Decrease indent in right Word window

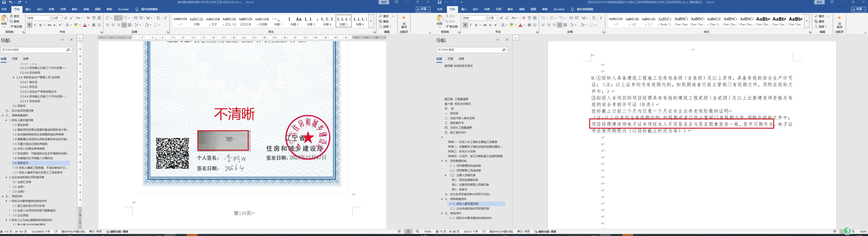[x=571, y=18]
